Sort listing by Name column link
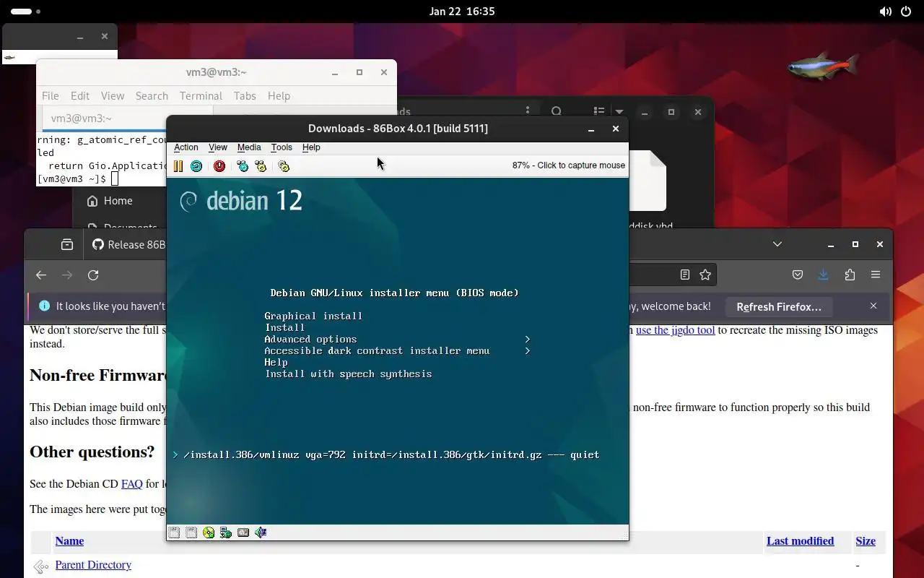924x578 pixels. (x=69, y=540)
